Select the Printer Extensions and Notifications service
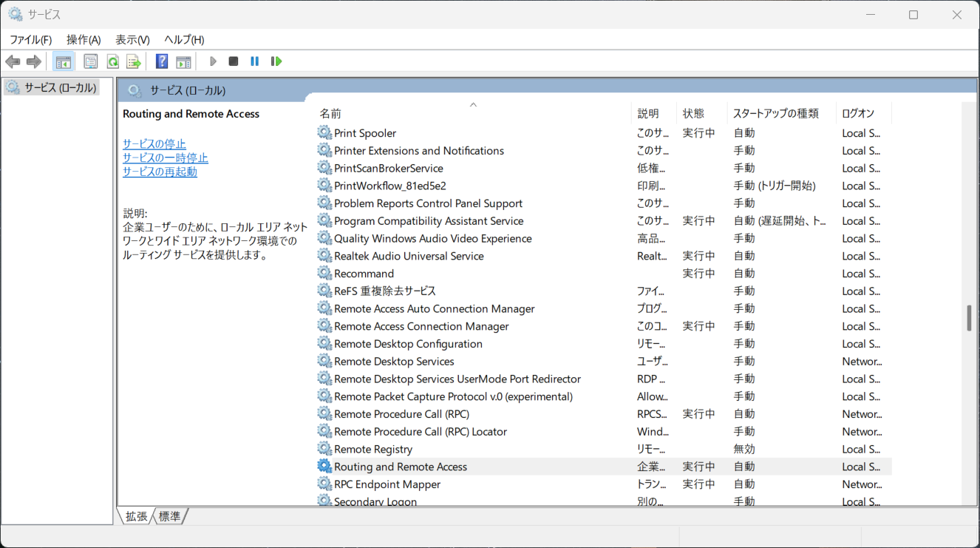This screenshot has width=980, height=548. pos(604,151)
